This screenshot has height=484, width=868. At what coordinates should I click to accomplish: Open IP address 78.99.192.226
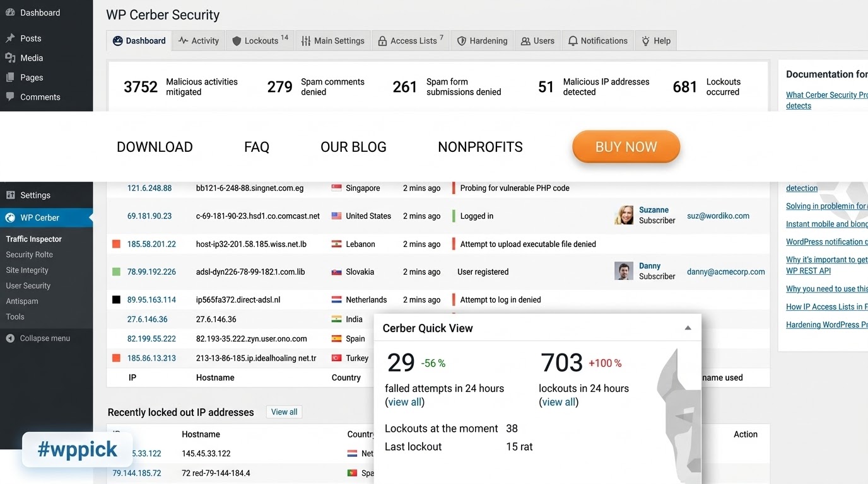151,272
